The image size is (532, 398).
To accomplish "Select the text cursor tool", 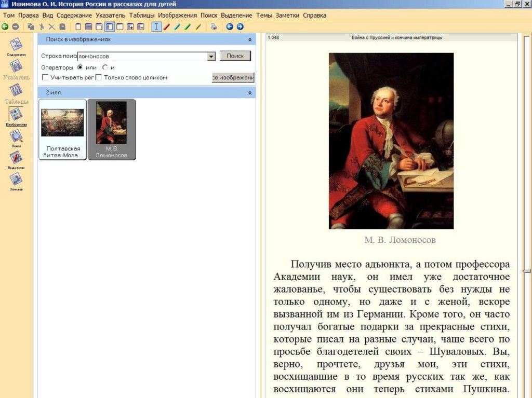I will coord(156,27).
